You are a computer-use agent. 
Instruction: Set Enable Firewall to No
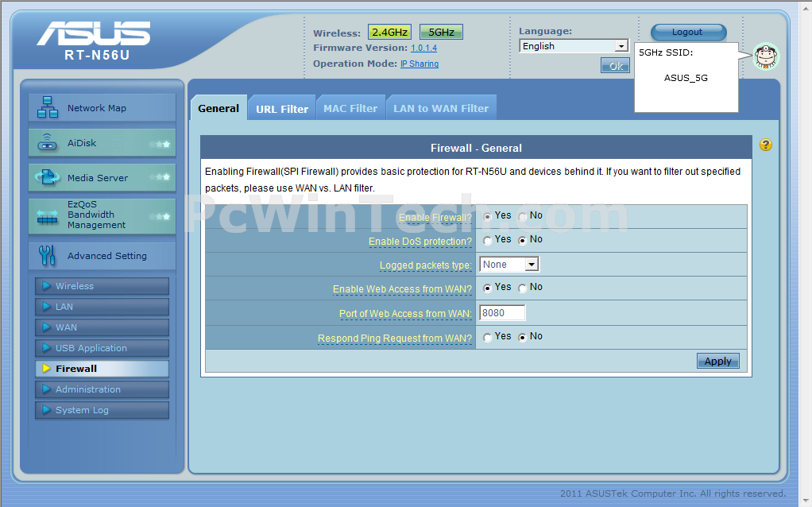[523, 216]
